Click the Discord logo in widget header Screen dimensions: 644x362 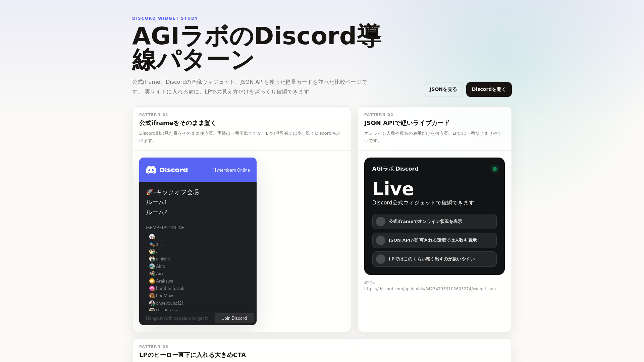click(x=167, y=170)
